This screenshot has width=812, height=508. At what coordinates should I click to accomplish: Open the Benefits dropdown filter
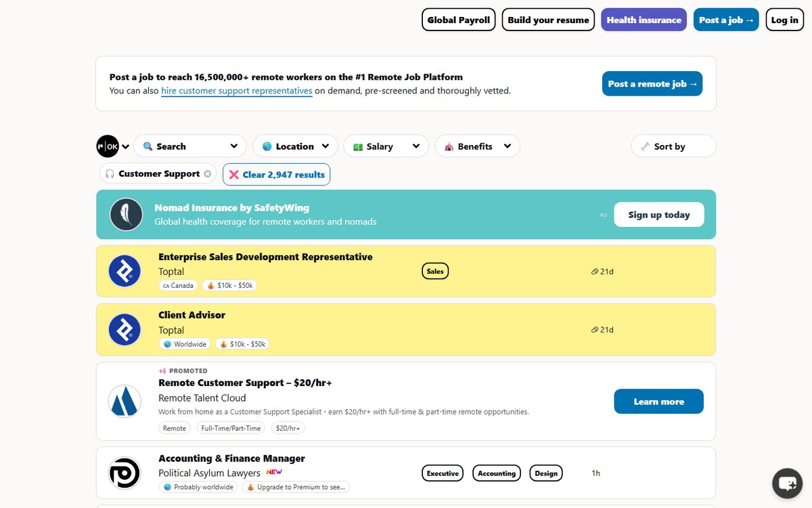[477, 146]
